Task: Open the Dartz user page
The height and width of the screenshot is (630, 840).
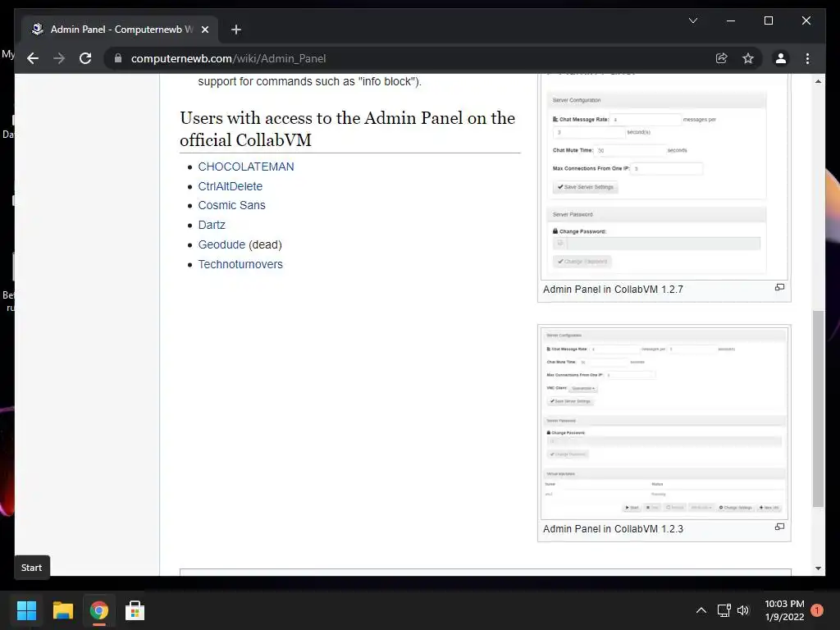Action: 212,225
